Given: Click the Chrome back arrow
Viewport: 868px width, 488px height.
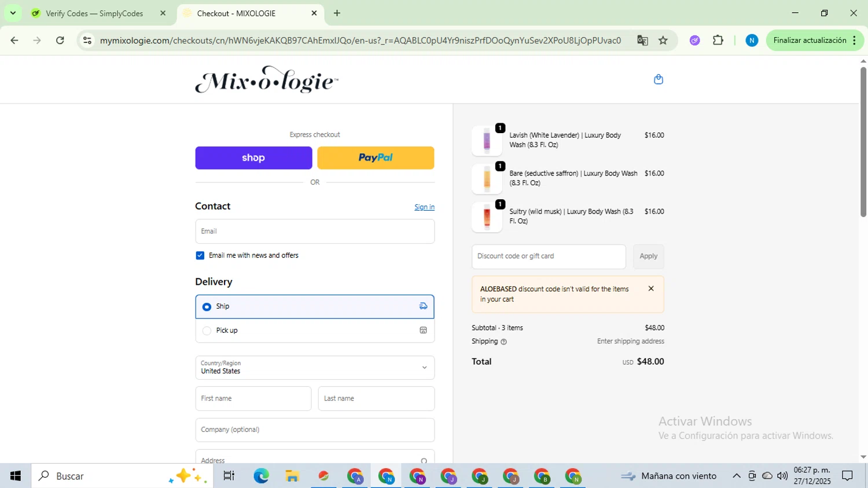Looking at the screenshot, I should (14, 41).
